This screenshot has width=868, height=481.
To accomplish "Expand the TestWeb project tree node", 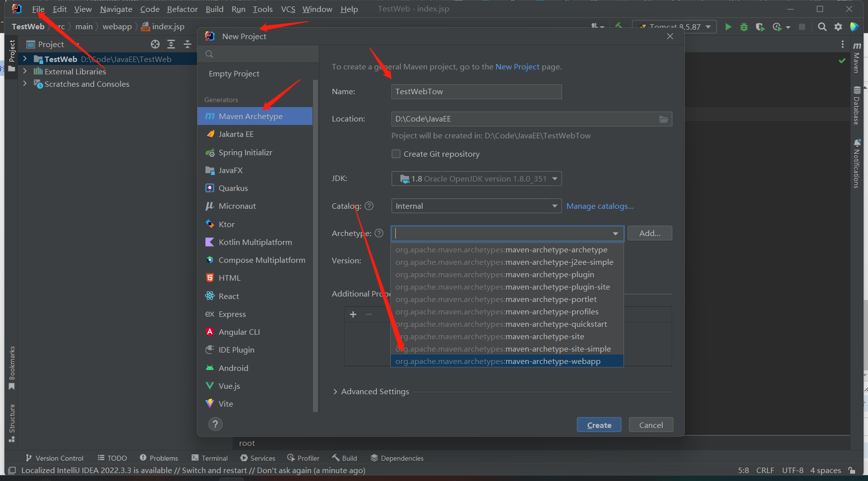I will click(25, 59).
